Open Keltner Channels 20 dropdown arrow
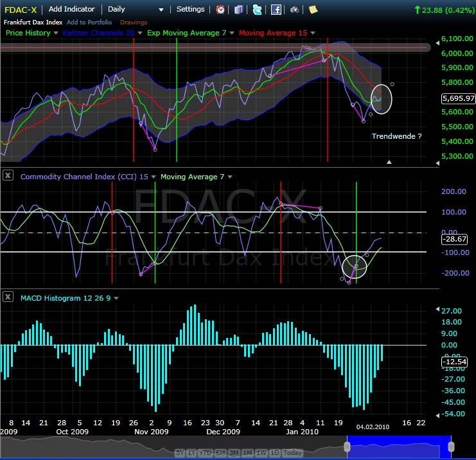The image size is (476, 460). tap(140, 33)
